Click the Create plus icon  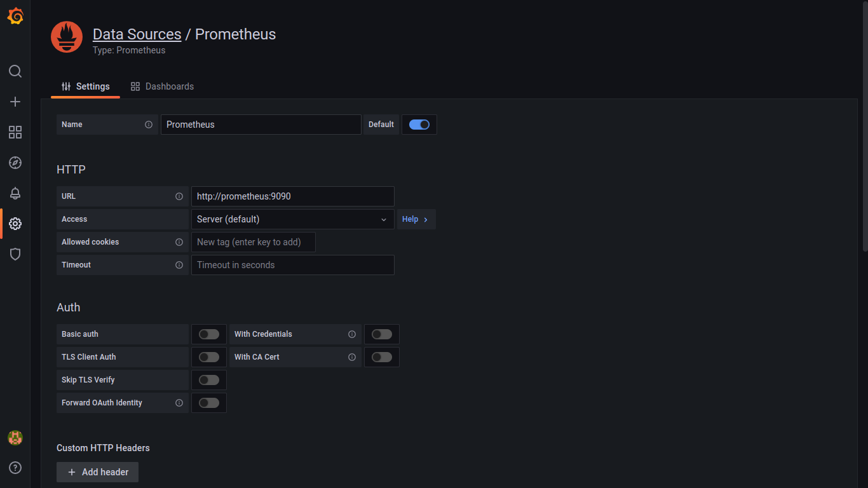[15, 102]
